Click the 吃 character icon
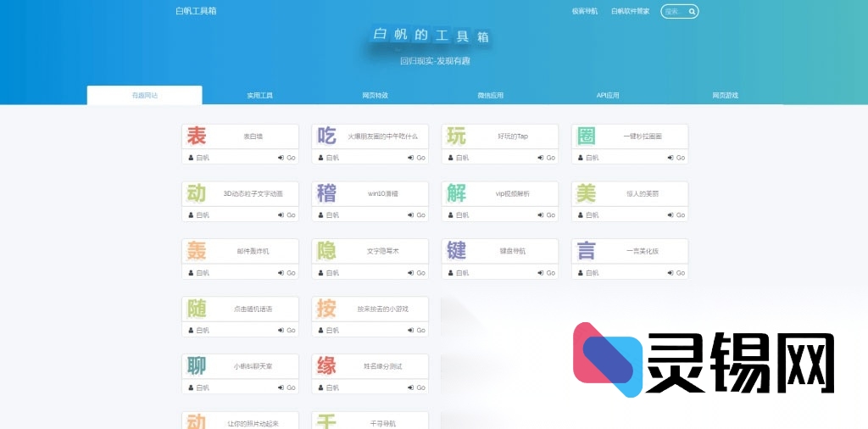 (326, 136)
